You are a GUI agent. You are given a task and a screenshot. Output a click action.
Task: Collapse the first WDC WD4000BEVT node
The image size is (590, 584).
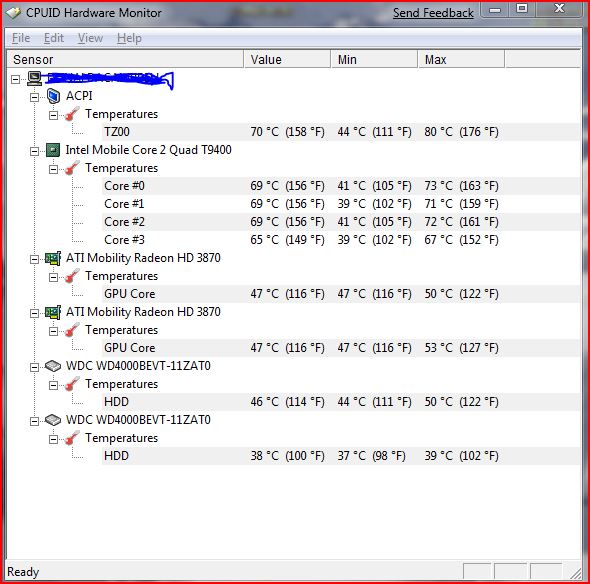[35, 367]
